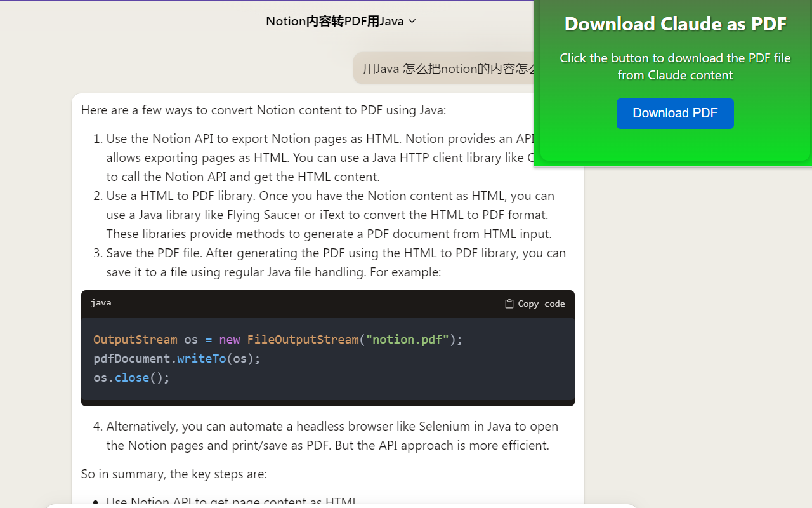Image resolution: width=812 pixels, height=508 pixels.
Task: Click 'So in summary, the key steps are:'
Action: [174, 474]
